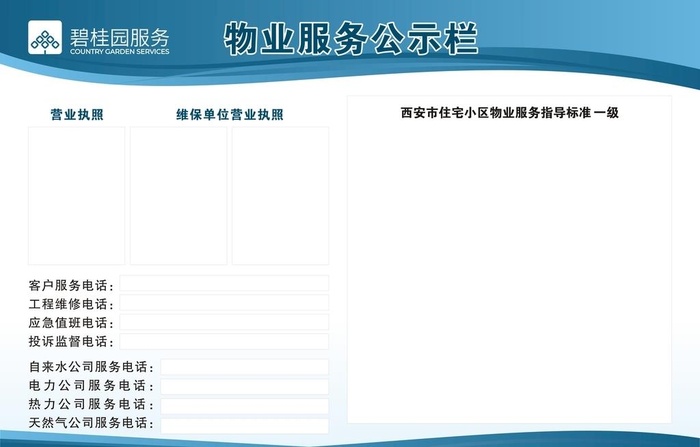This screenshot has height=447, width=700.
Task: Click the field beside 客户服务电话
Action: 224,284
